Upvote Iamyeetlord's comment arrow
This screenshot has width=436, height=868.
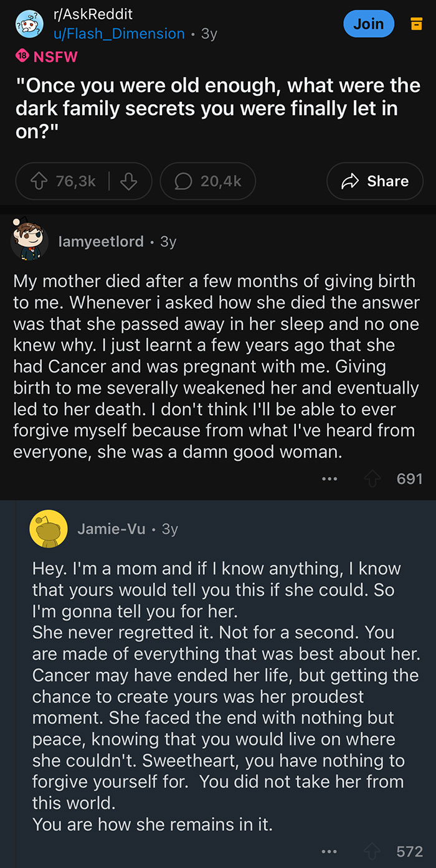[372, 479]
